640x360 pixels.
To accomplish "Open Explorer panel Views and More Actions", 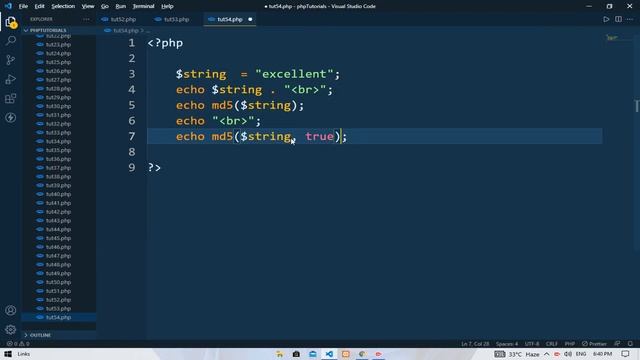I will click(x=86, y=19).
